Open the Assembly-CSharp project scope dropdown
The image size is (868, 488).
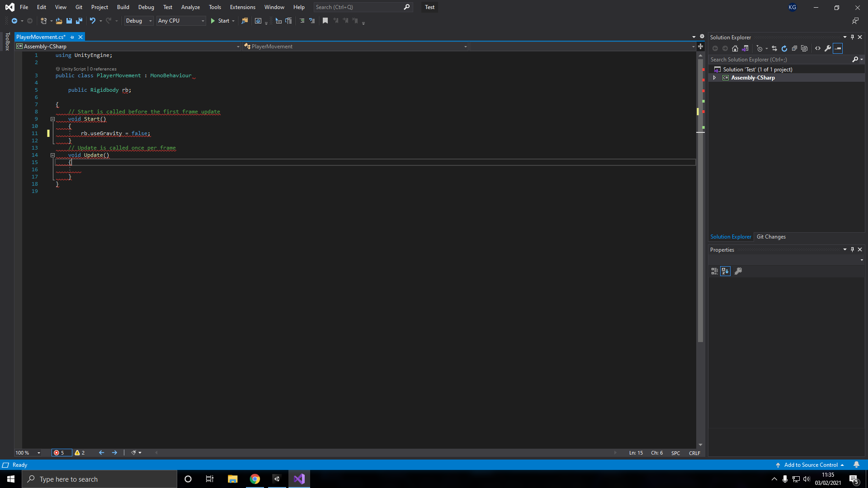click(x=128, y=47)
